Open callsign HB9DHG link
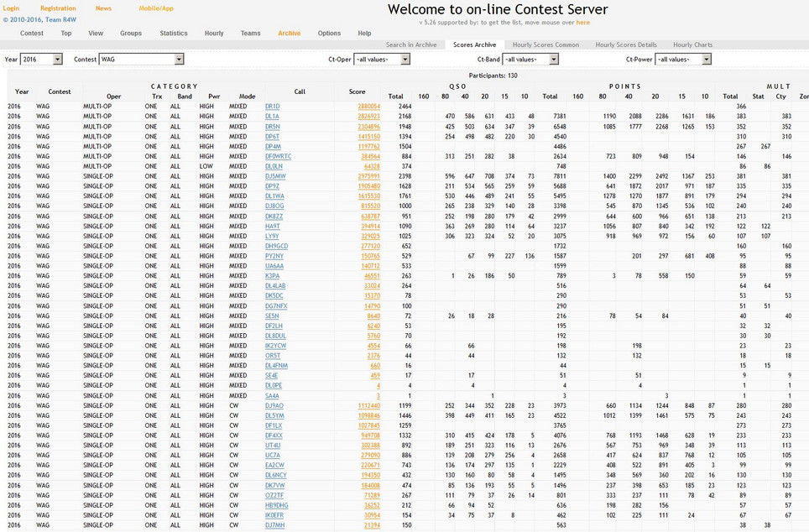Image resolution: width=809 pixels, height=532 pixels. point(277,505)
